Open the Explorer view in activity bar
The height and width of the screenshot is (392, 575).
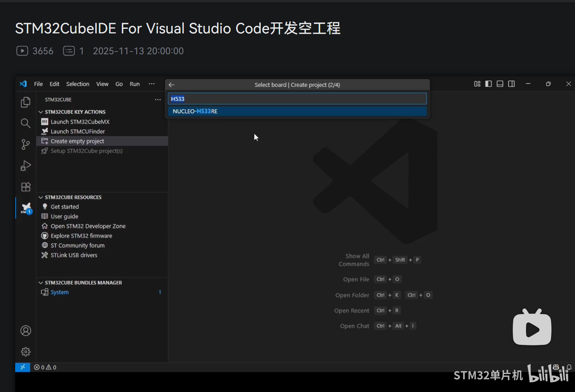point(25,102)
